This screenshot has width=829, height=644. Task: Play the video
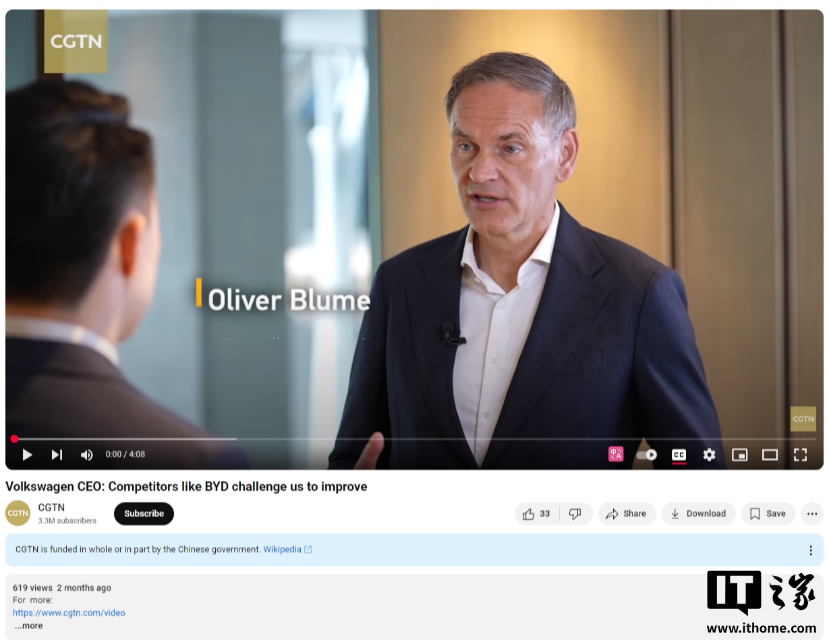point(27,455)
